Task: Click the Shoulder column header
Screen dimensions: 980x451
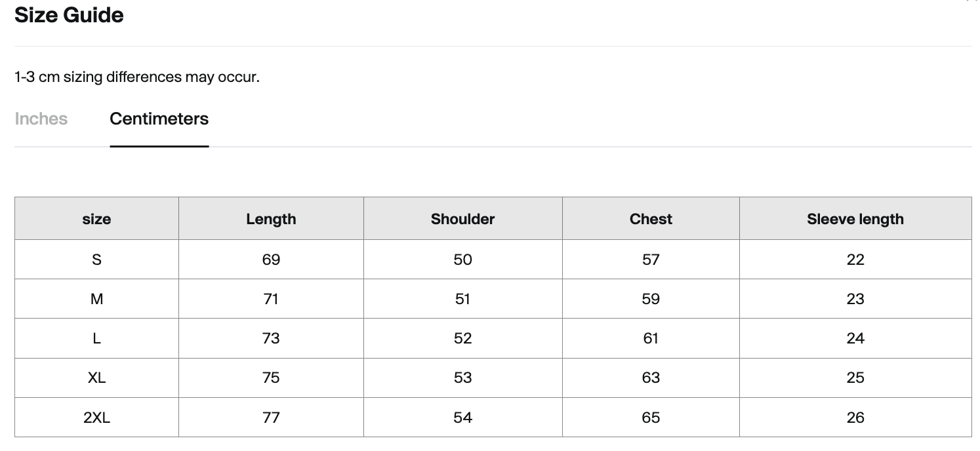Action: point(462,219)
